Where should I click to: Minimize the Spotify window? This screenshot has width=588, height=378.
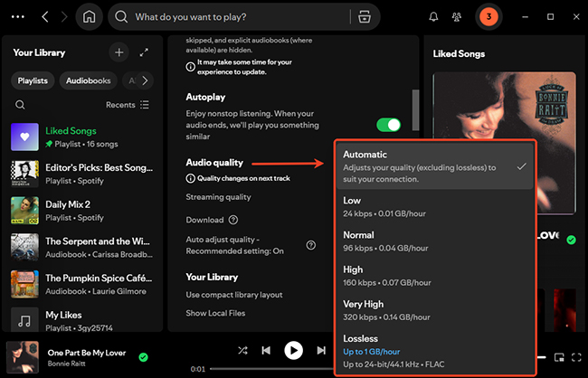(525, 17)
